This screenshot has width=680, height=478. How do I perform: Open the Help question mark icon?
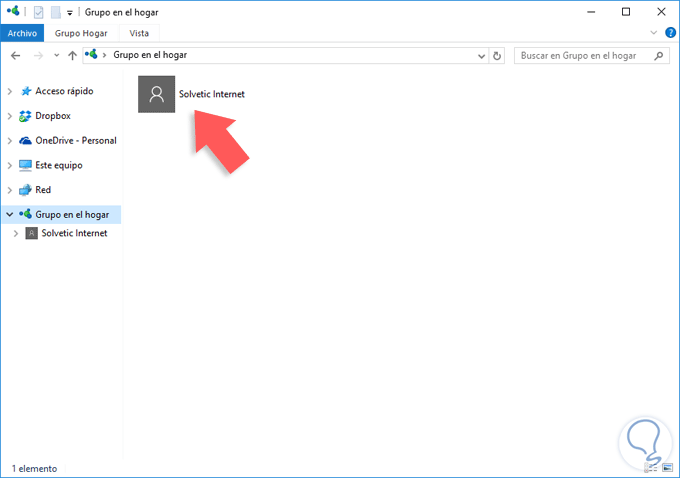click(670, 33)
